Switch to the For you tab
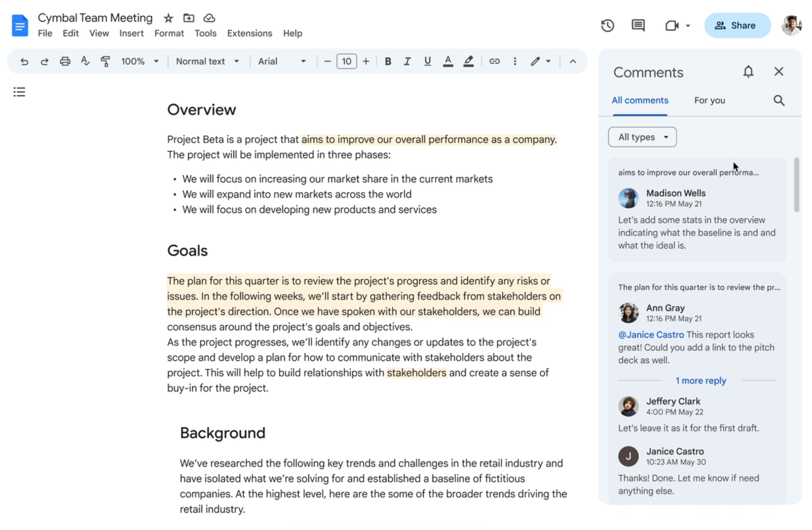Image resolution: width=812 pixels, height=530 pixels. (x=709, y=100)
